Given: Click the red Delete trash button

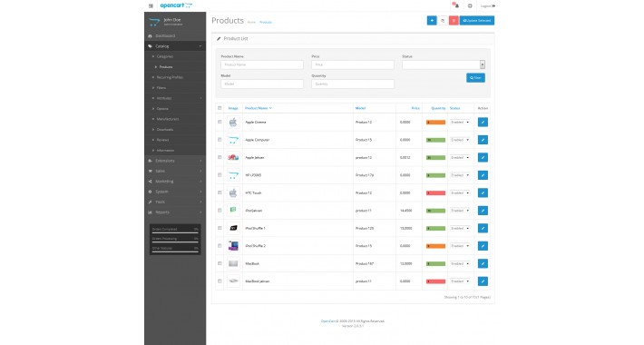Looking at the screenshot, I should pos(454,20).
